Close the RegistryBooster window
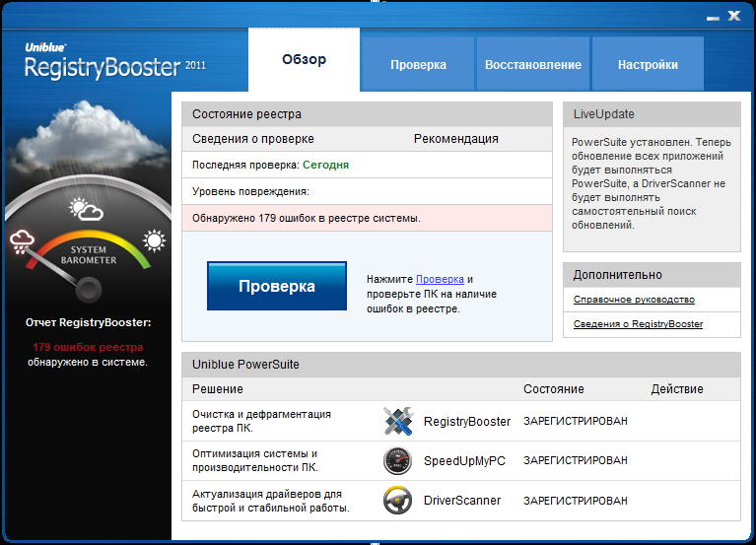The image size is (756, 545). 733,17
